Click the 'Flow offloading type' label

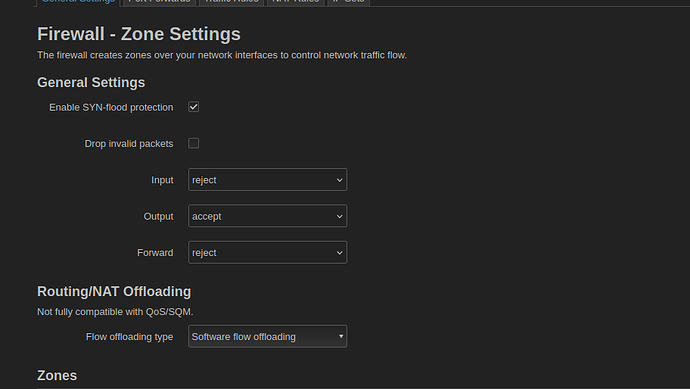[129, 337]
